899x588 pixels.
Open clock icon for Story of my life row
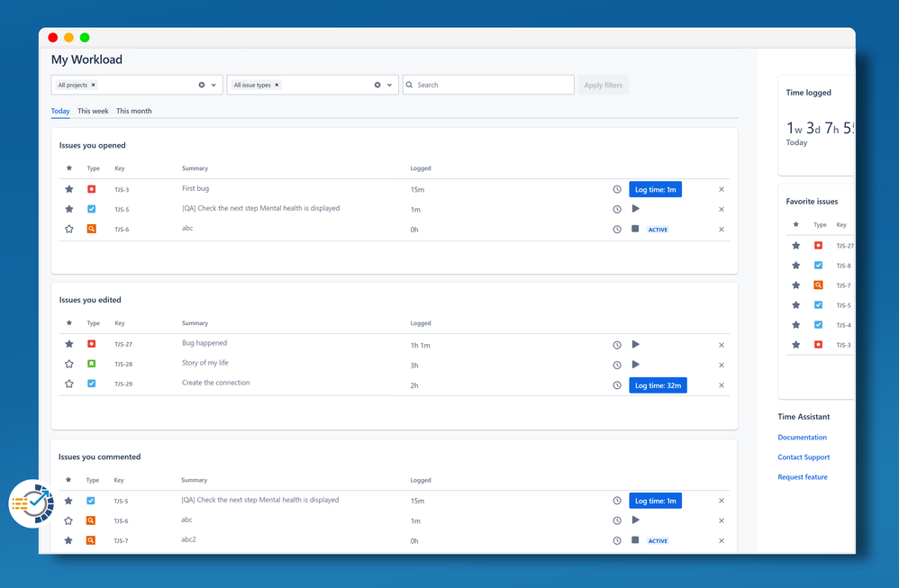pyautogui.click(x=617, y=365)
